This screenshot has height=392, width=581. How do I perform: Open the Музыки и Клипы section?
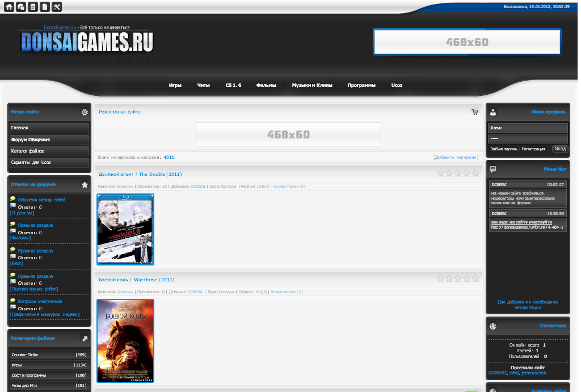point(312,85)
